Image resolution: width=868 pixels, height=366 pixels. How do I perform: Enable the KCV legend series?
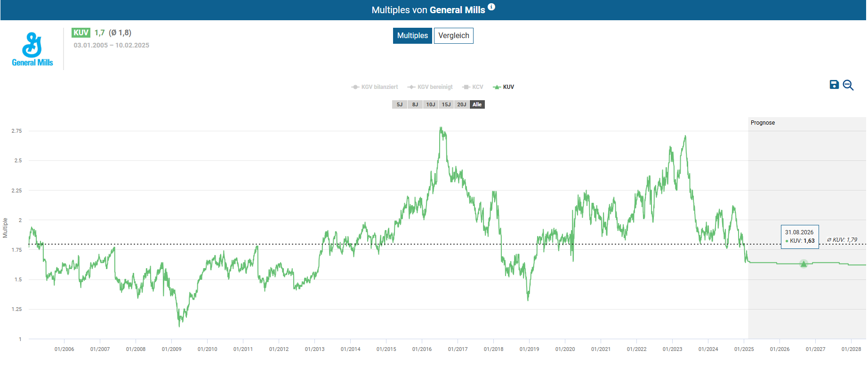(x=473, y=87)
